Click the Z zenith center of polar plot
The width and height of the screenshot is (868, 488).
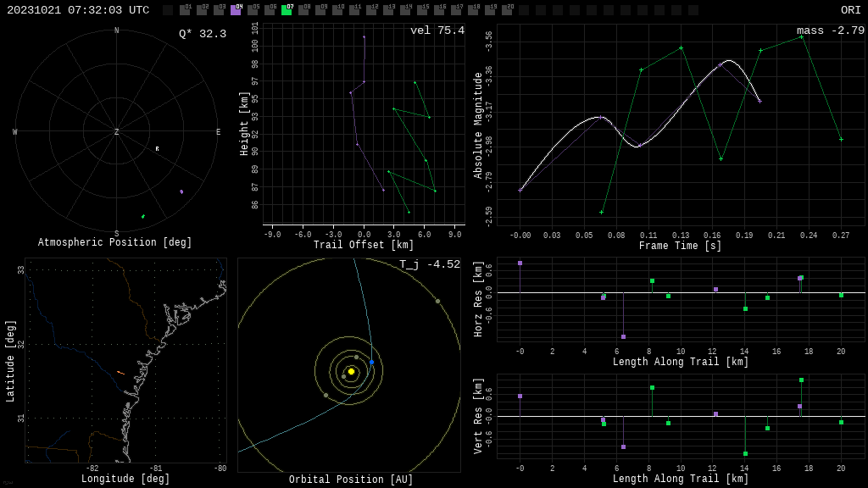point(117,132)
